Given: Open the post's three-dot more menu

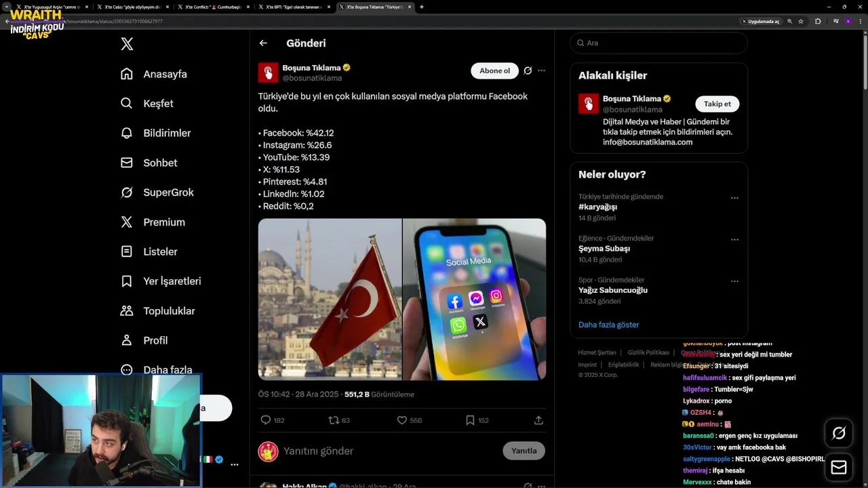Looking at the screenshot, I should tap(541, 70).
